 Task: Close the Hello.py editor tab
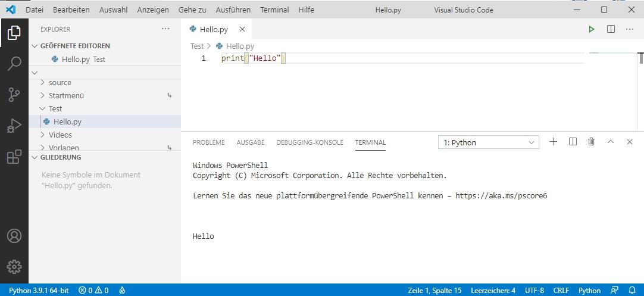tap(242, 29)
